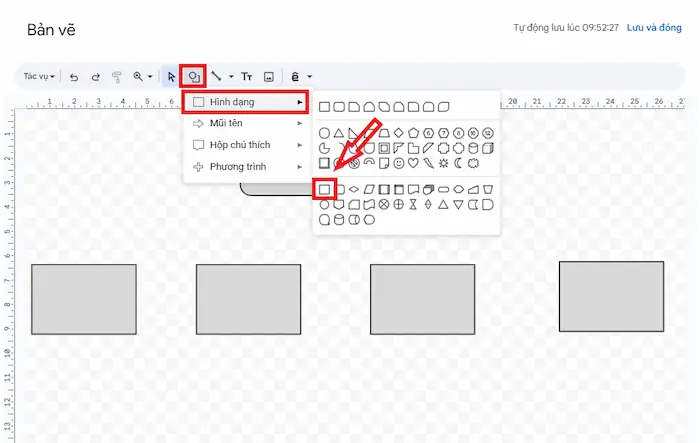The width and height of the screenshot is (700, 443).
Task: Click the Image insert icon
Action: 269,77
